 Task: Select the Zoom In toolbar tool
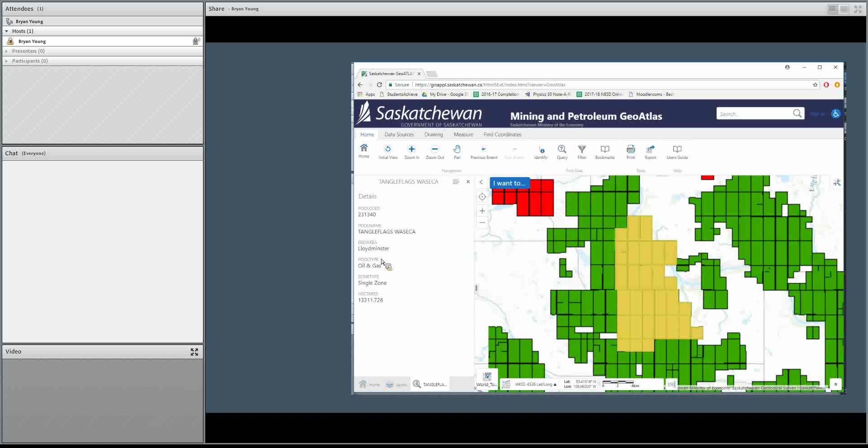click(411, 152)
